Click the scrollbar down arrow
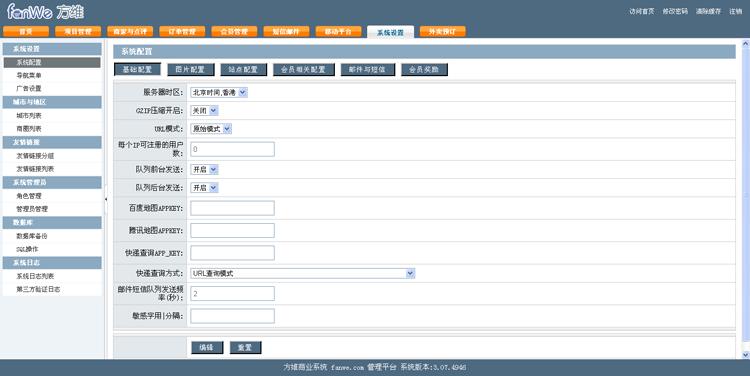The height and width of the screenshot is (376, 750). tap(745, 354)
